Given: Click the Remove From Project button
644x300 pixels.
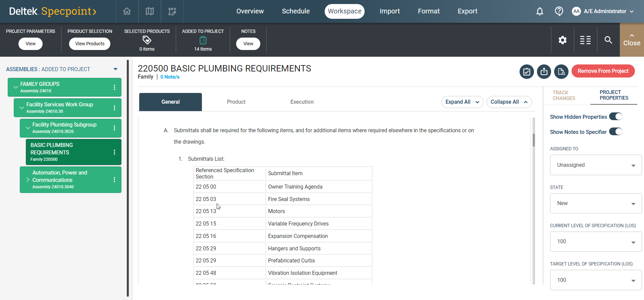Looking at the screenshot, I should (x=603, y=71).
